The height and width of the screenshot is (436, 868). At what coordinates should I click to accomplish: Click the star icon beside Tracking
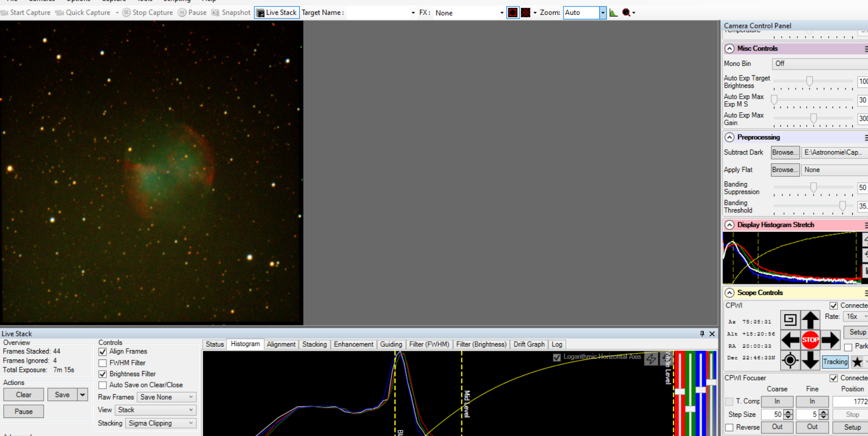pos(857,362)
